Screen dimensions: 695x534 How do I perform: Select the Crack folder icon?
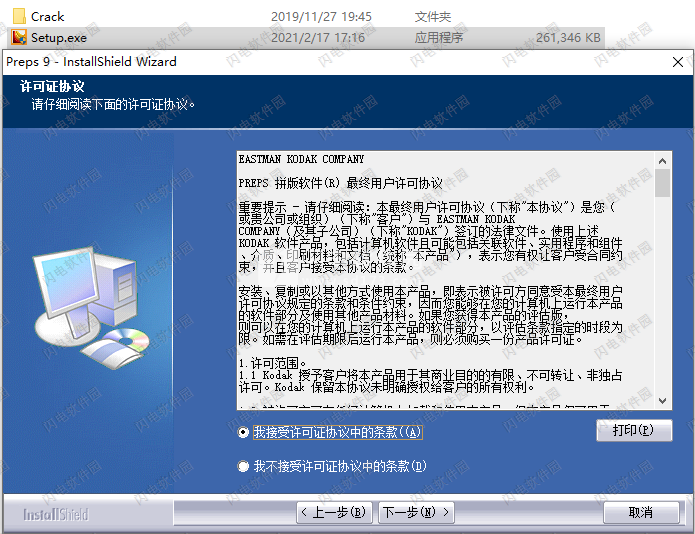(19, 16)
